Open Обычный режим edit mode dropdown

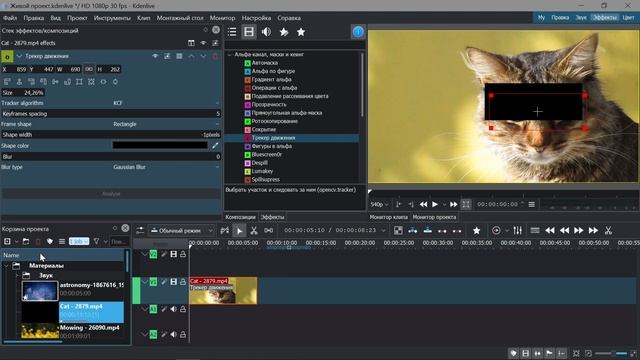181,231
